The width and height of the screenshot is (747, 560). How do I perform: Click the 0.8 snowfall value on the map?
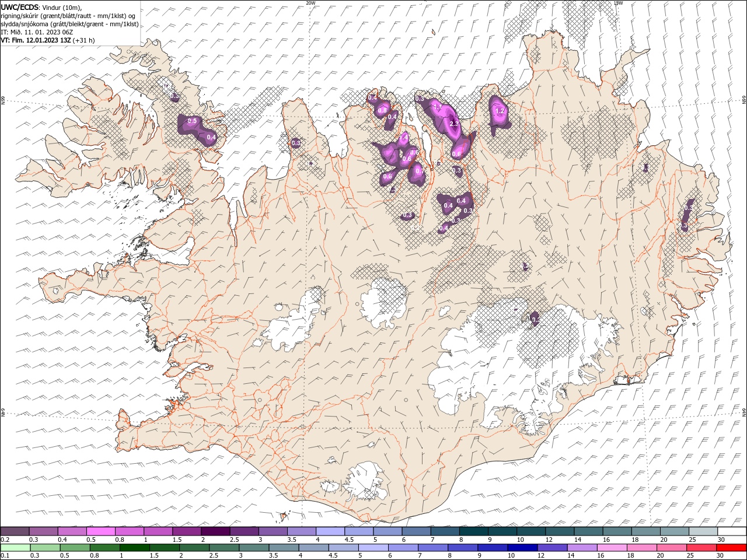pyautogui.click(x=383, y=110)
